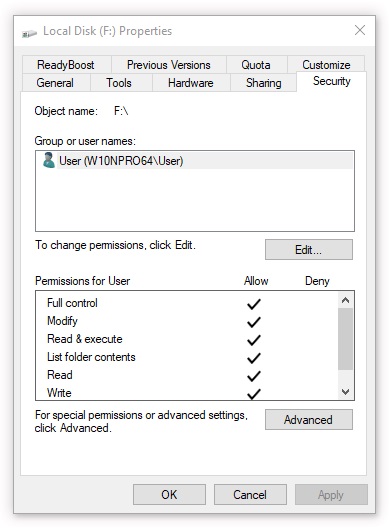
Task: Click the Allow column header
Action: click(256, 281)
